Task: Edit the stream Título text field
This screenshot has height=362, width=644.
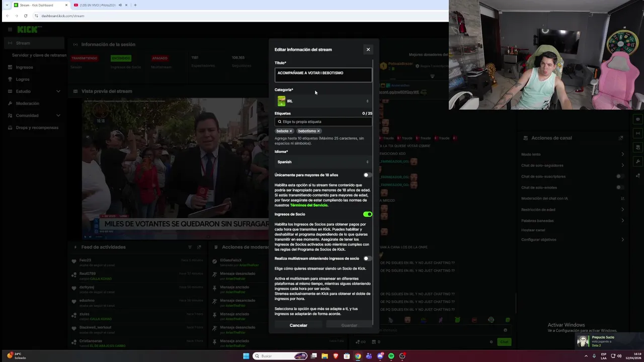Action: coord(323,75)
